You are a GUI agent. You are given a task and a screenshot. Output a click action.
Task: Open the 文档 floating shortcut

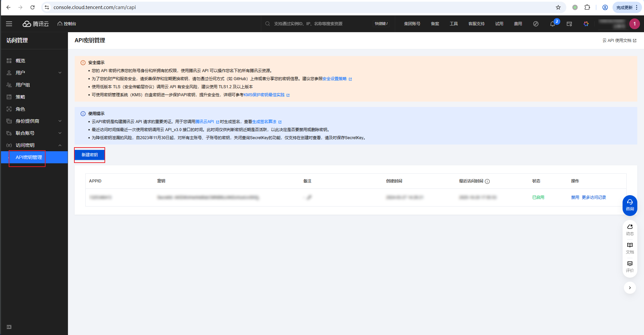[x=630, y=248]
